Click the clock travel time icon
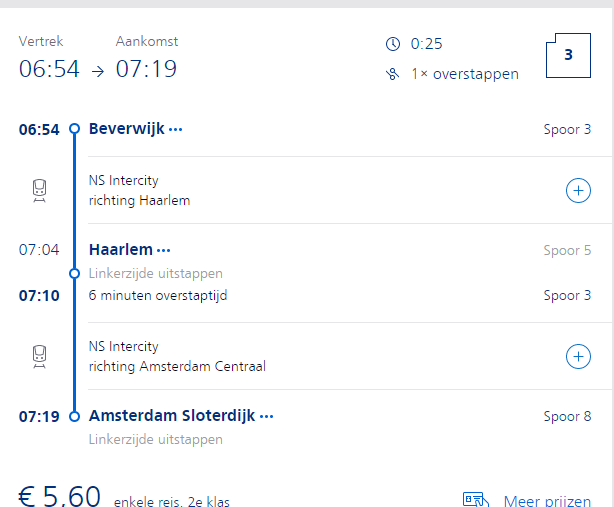This screenshot has width=614, height=507. click(x=392, y=43)
